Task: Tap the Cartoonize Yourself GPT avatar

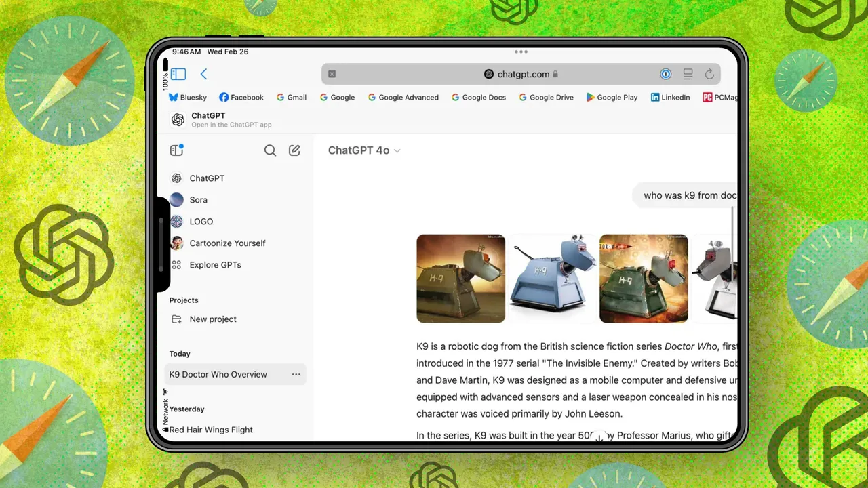Action: (176, 243)
